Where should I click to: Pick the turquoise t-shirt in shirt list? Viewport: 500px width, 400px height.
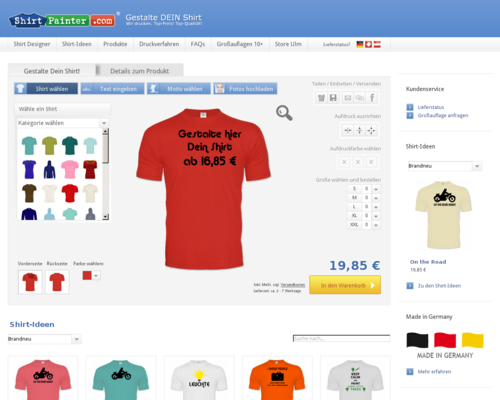pyautogui.click(x=29, y=145)
